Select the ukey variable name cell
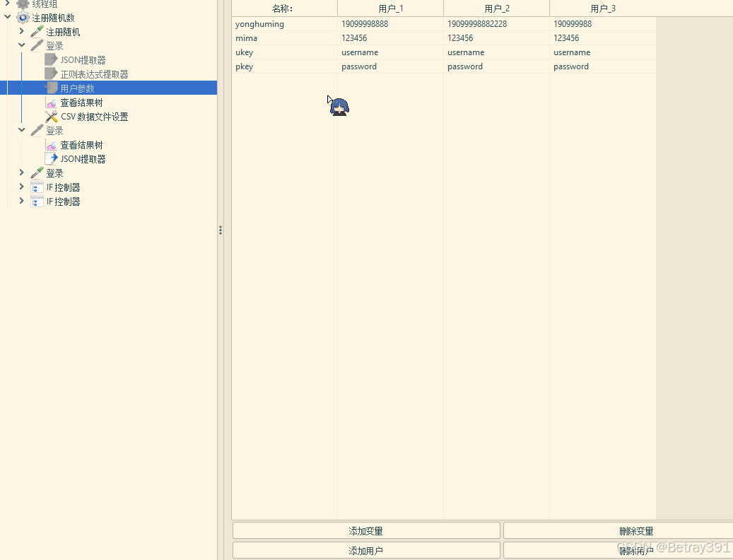Image resolution: width=733 pixels, height=560 pixels. (284, 52)
